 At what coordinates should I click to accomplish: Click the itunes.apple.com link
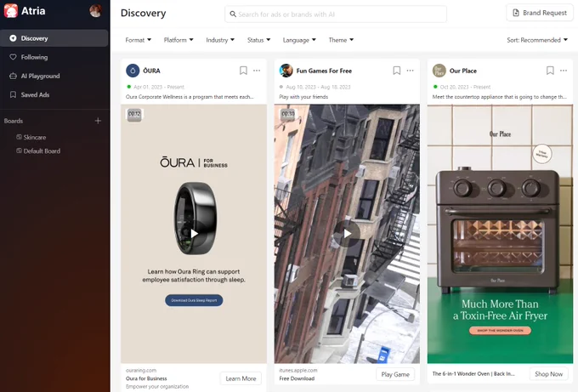tap(298, 370)
